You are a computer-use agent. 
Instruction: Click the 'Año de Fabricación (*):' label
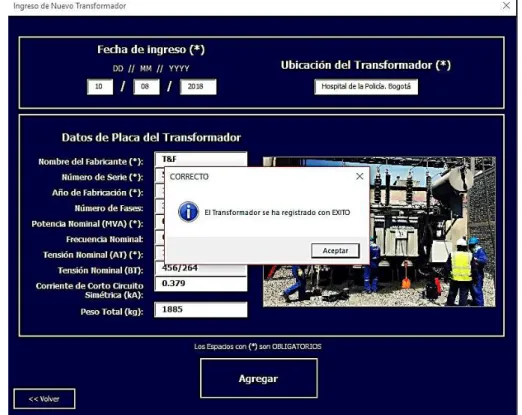click(97, 193)
